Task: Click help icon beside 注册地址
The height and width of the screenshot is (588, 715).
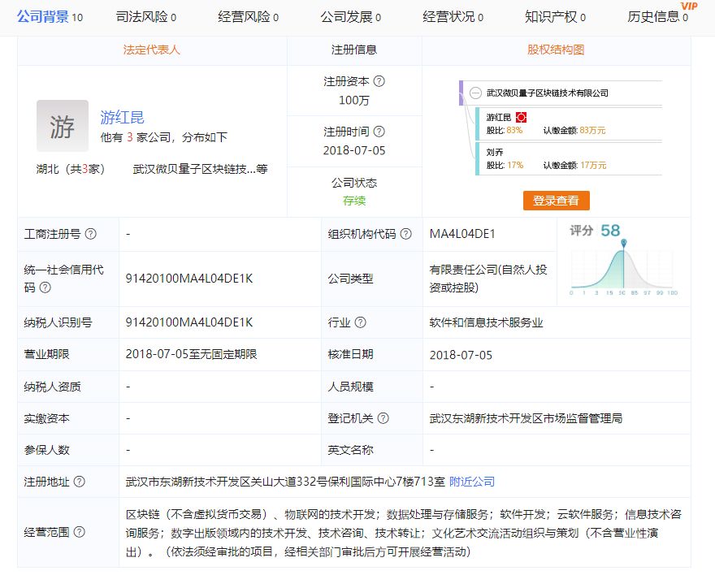Action: [x=80, y=482]
